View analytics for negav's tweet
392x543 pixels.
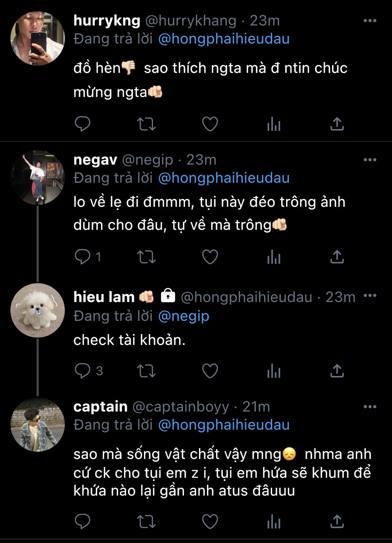point(274,258)
